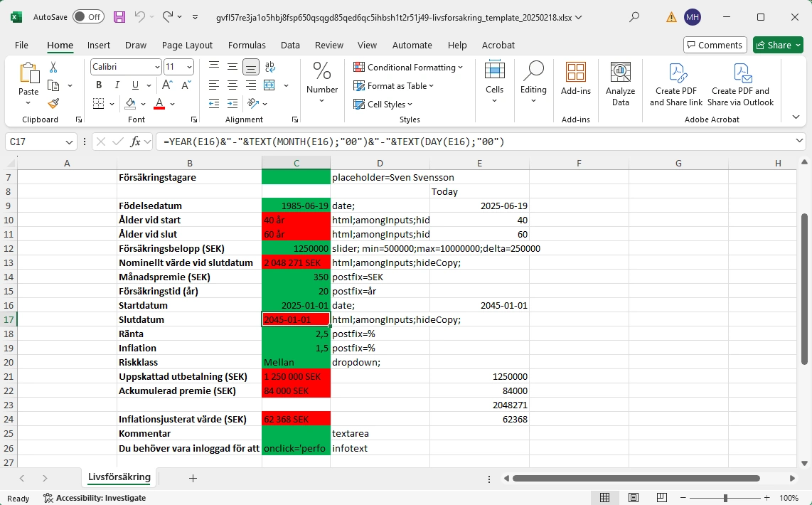Toggle Underline formatting
This screenshot has width=812, height=505.
click(135, 85)
